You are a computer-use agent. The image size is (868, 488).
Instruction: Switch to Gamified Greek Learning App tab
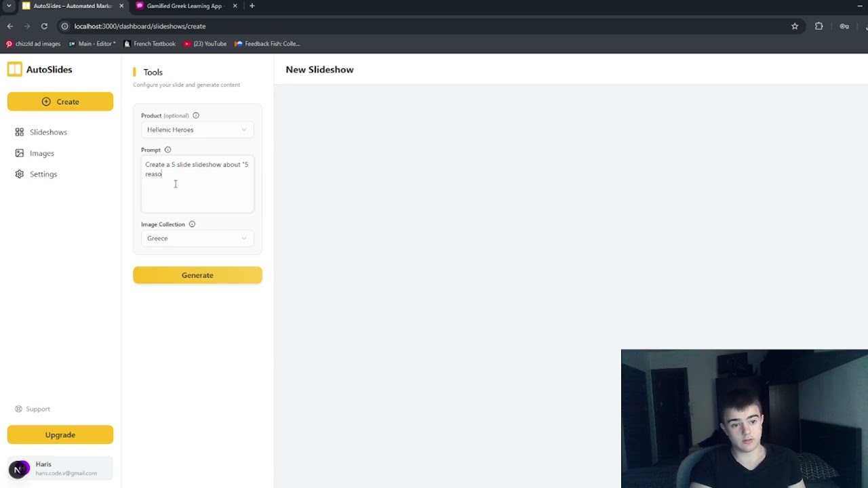pyautogui.click(x=184, y=6)
